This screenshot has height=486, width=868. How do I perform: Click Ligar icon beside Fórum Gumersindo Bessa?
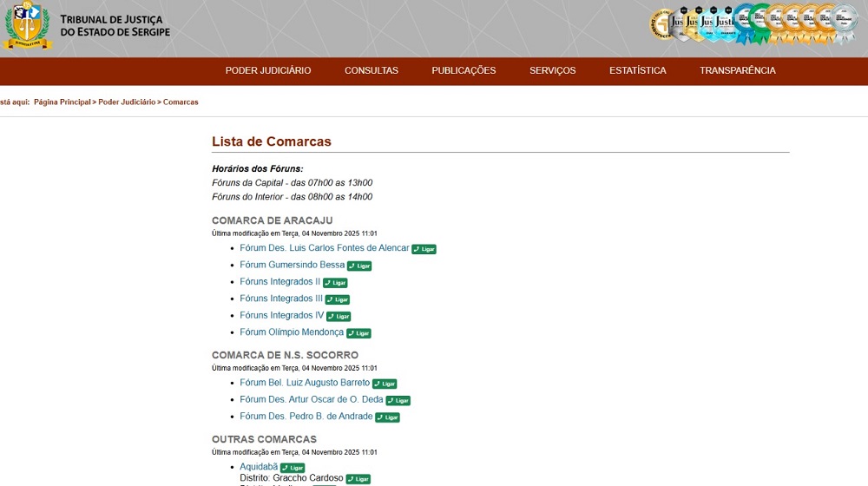[x=359, y=266]
